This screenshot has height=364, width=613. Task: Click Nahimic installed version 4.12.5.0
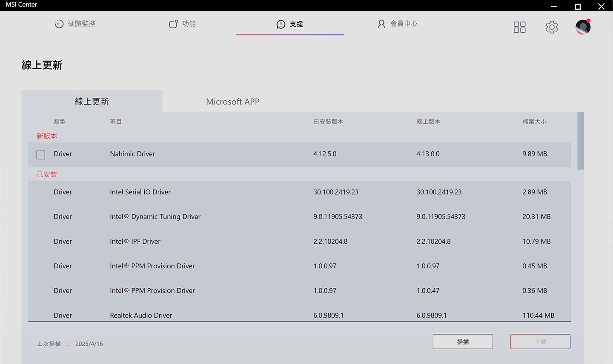point(325,154)
